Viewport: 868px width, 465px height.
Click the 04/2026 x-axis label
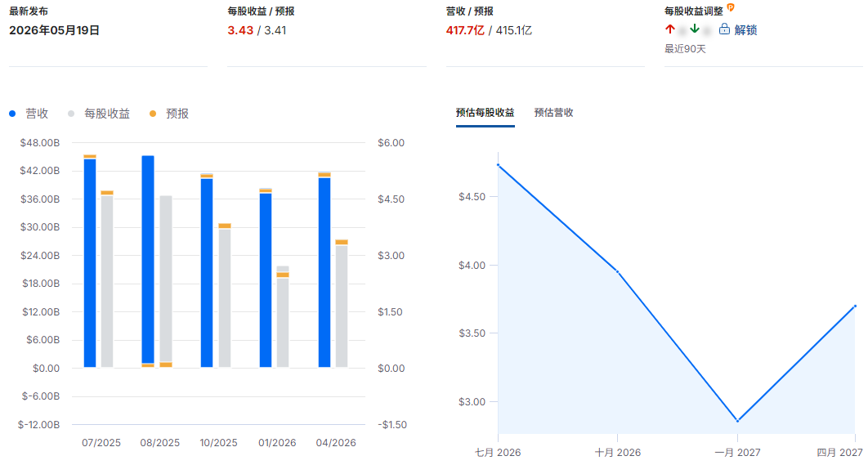[x=336, y=443]
